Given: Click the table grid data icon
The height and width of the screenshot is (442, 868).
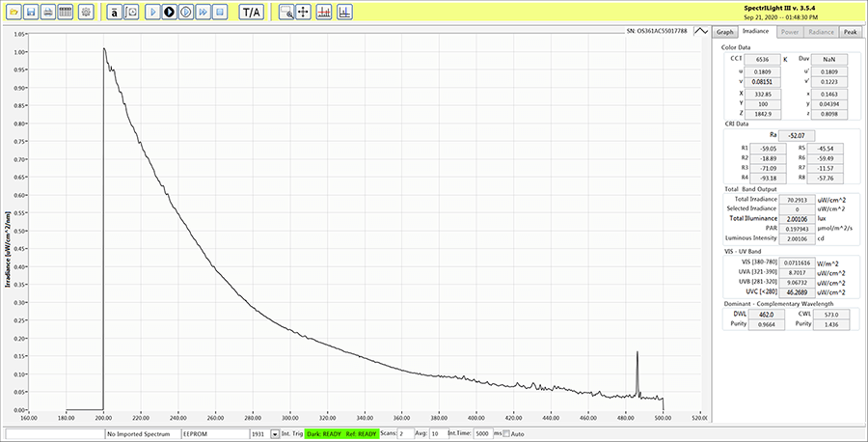Looking at the screenshot, I should pyautogui.click(x=66, y=12).
